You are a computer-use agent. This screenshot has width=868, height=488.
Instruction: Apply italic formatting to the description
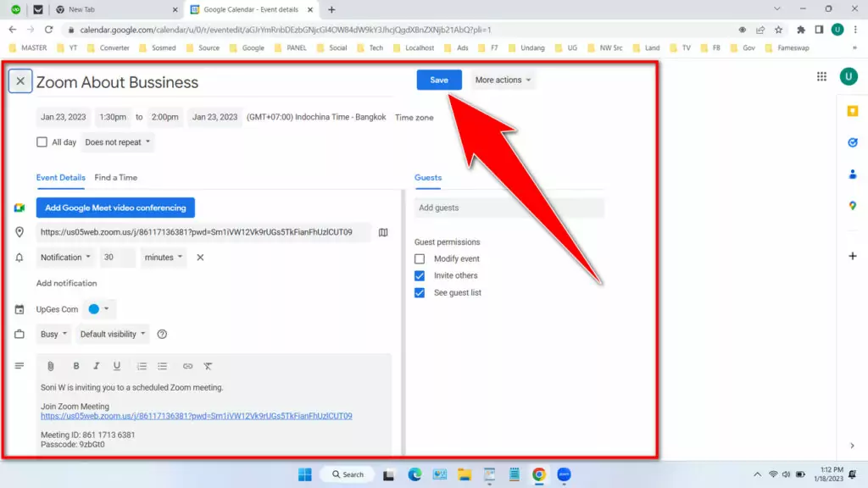coord(97,366)
